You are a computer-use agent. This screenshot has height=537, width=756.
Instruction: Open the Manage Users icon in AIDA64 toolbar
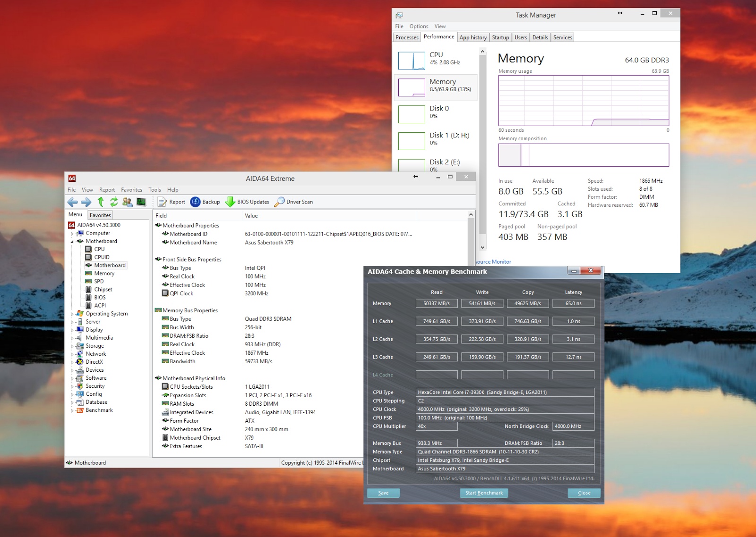128,202
